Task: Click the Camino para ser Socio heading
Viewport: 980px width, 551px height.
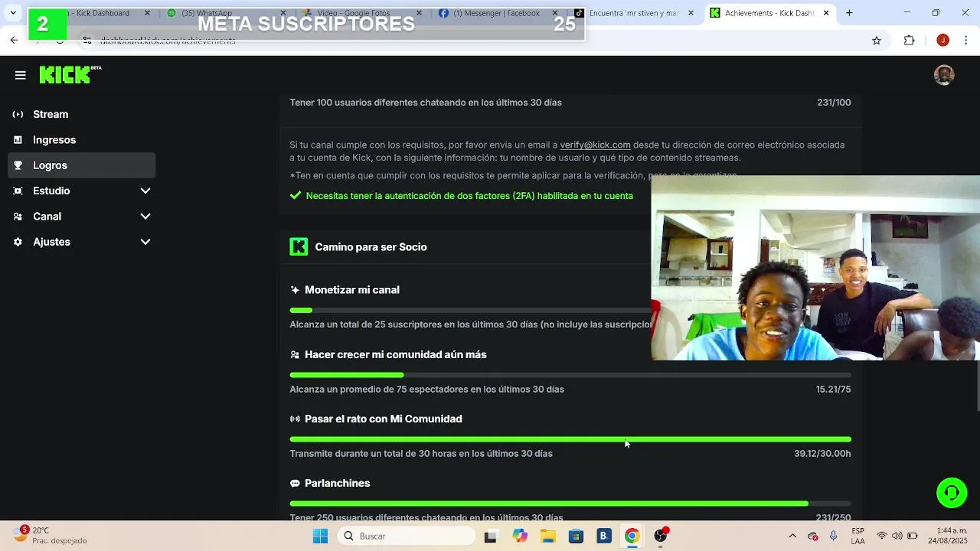Action: 371,246
